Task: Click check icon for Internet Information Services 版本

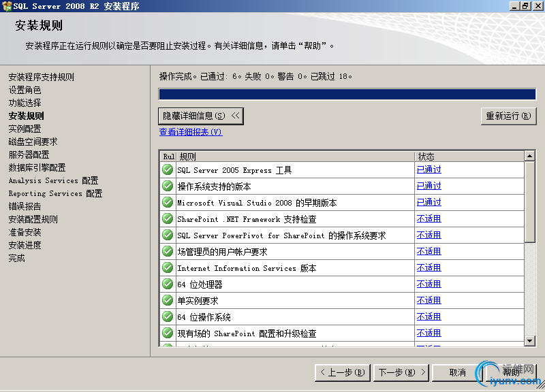Action: point(168,267)
